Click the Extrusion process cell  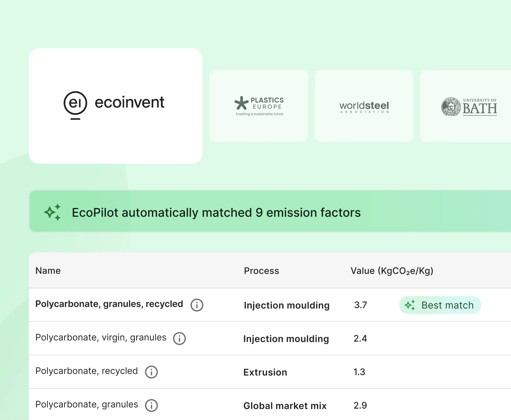tap(265, 372)
